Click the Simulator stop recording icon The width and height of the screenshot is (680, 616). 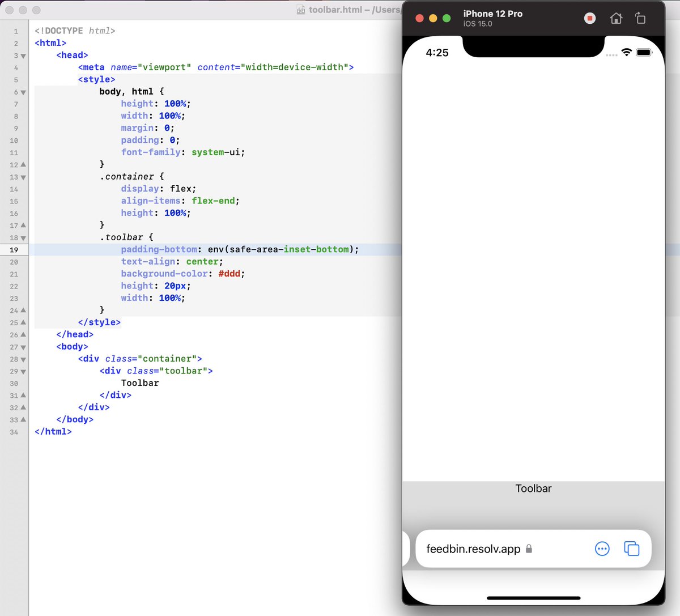(590, 18)
